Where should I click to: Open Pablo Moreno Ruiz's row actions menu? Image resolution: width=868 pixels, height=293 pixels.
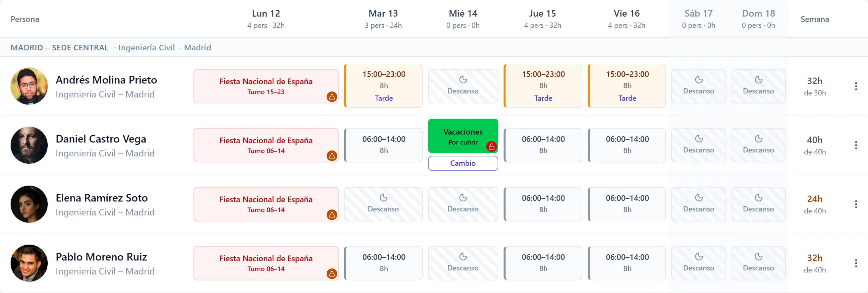(x=855, y=263)
